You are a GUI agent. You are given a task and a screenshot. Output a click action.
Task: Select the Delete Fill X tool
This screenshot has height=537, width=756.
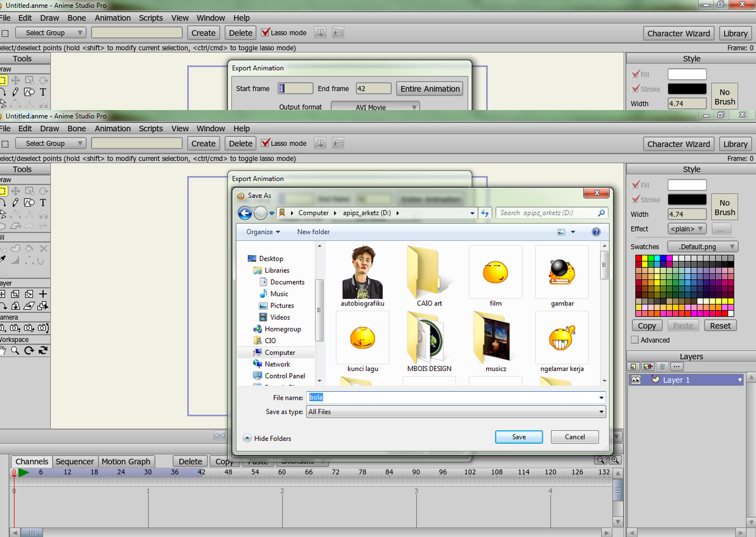(43, 249)
